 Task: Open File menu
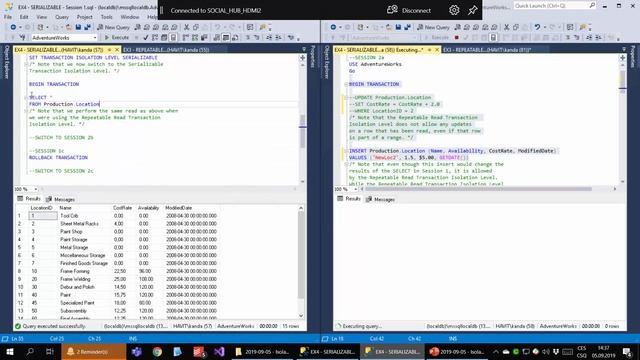[8, 17]
